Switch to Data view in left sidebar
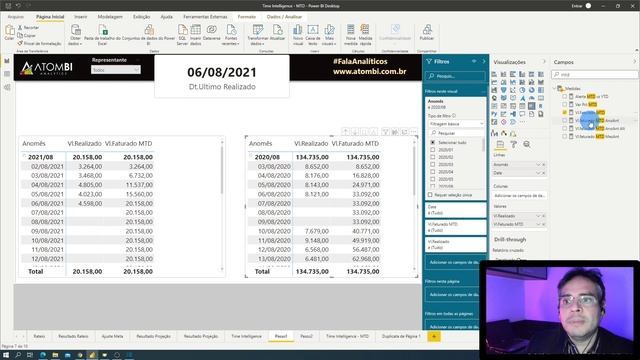640x360 pixels. click(x=7, y=74)
